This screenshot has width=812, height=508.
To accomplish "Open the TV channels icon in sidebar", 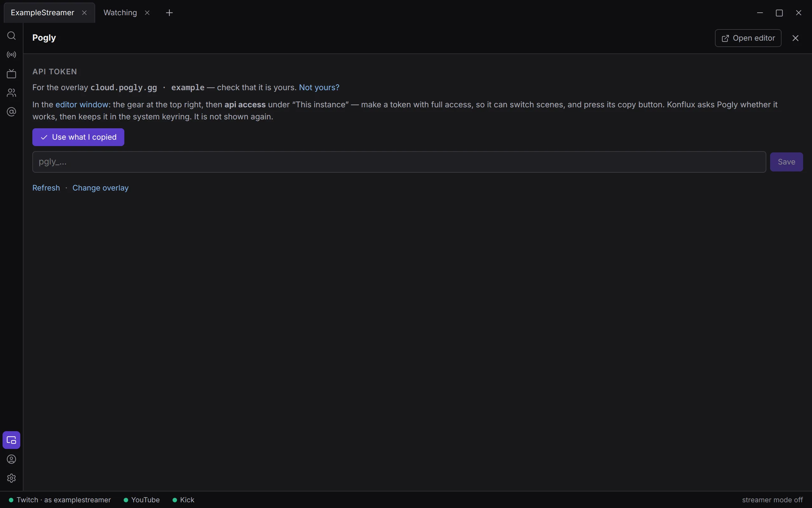I will click(11, 74).
